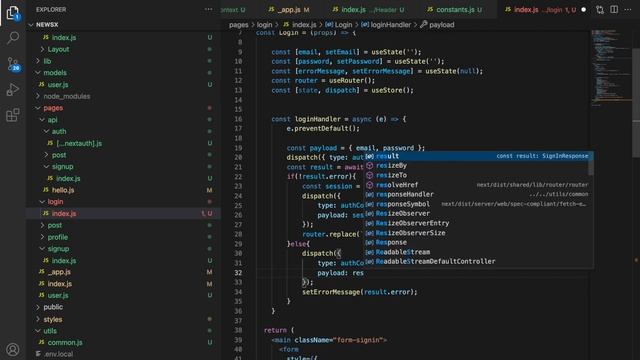Open the Explorer view in activity bar

click(13, 13)
